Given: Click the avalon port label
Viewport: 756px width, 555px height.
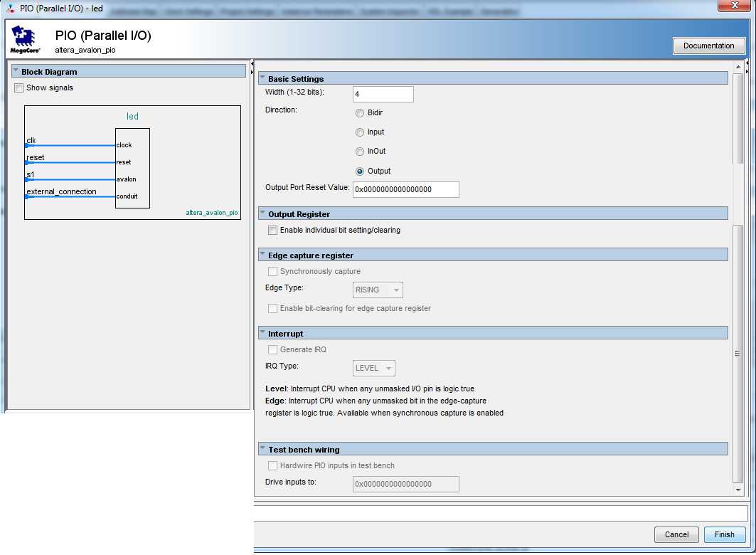Looking at the screenshot, I should [x=127, y=179].
